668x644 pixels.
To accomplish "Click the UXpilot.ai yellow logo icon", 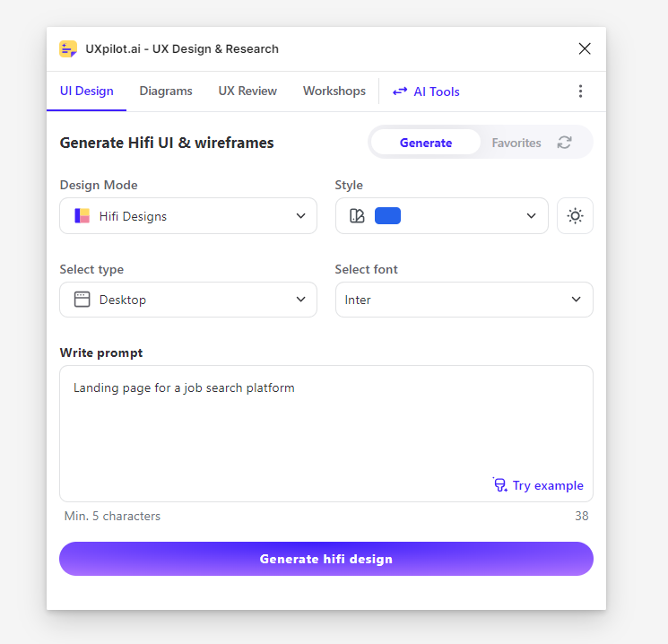I will tap(68, 49).
